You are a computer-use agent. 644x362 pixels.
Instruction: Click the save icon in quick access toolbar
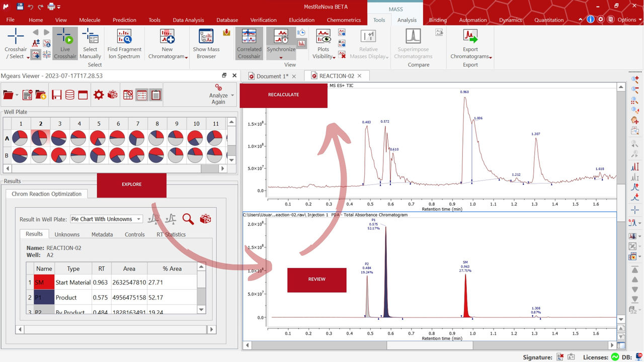coord(20,7)
